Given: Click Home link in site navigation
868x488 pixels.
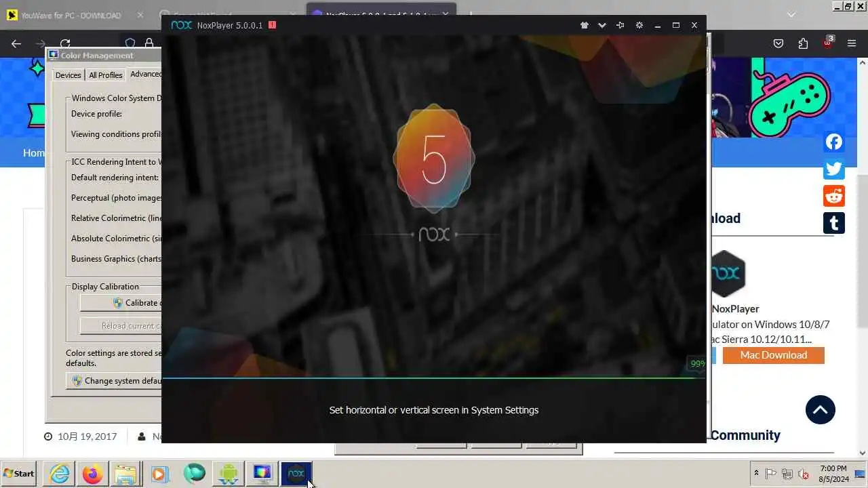Looking at the screenshot, I should click(x=34, y=153).
